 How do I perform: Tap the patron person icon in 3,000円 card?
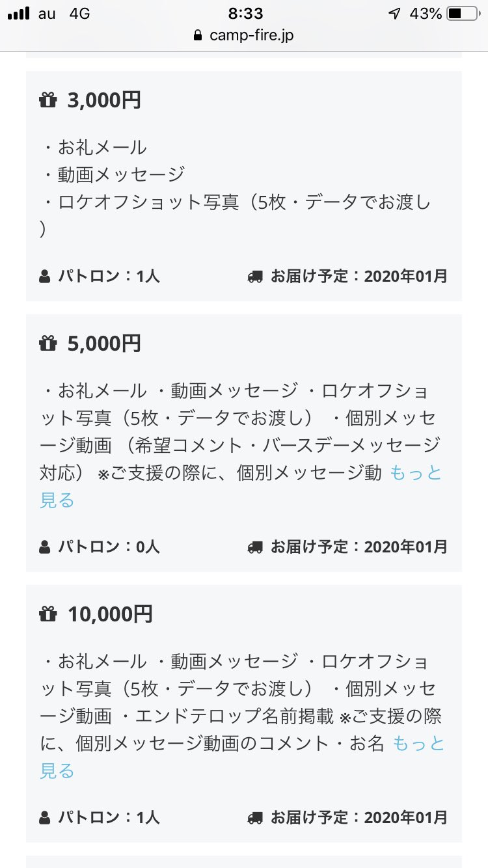coord(44,277)
